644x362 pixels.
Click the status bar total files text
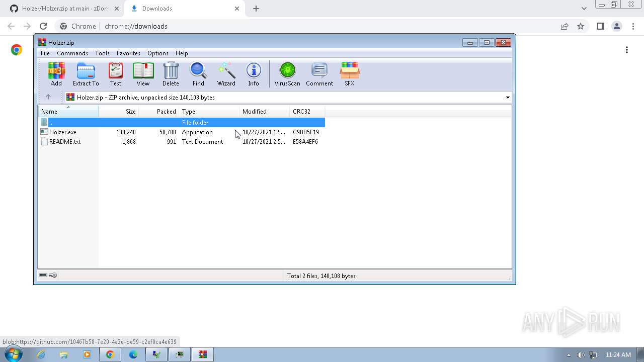tap(321, 276)
